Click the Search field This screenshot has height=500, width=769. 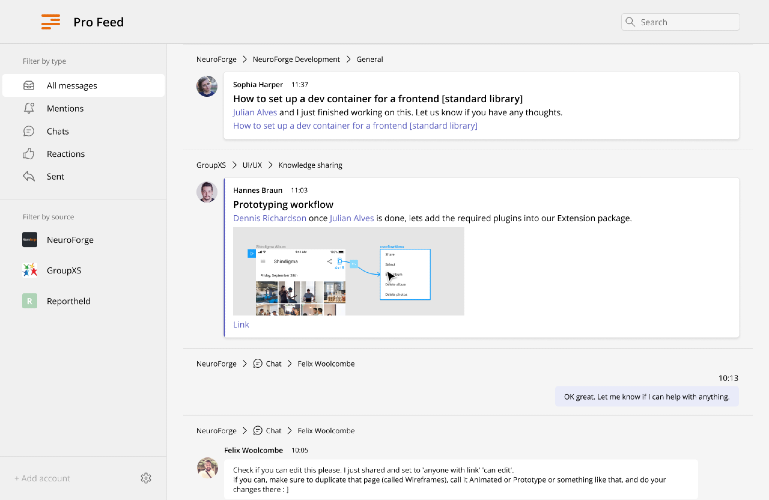tap(680, 22)
